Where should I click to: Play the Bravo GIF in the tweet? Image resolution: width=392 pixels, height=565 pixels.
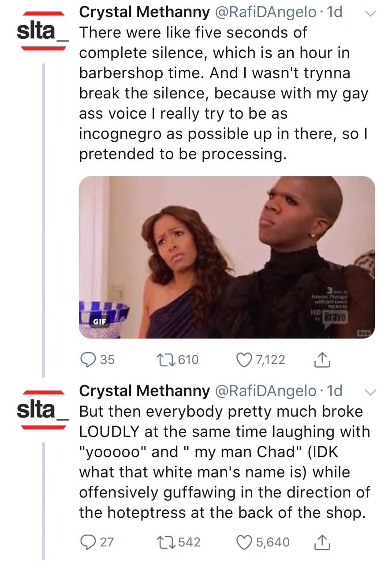tap(227, 257)
